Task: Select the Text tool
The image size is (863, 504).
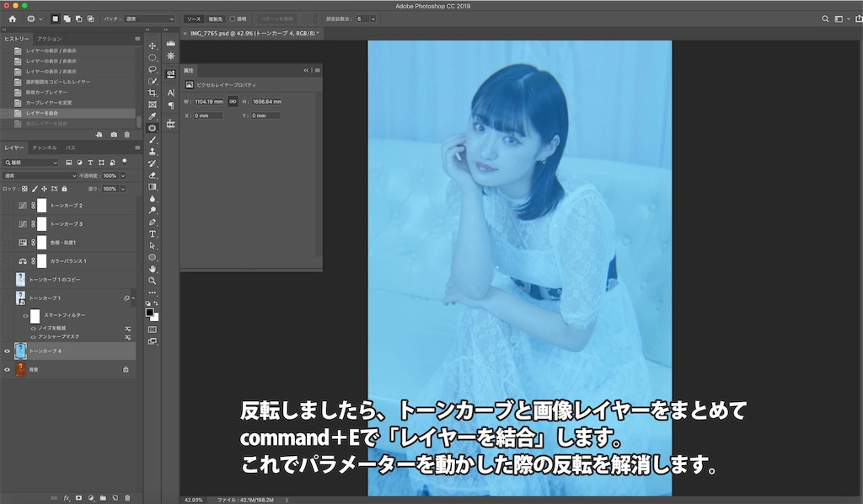Action: click(153, 232)
